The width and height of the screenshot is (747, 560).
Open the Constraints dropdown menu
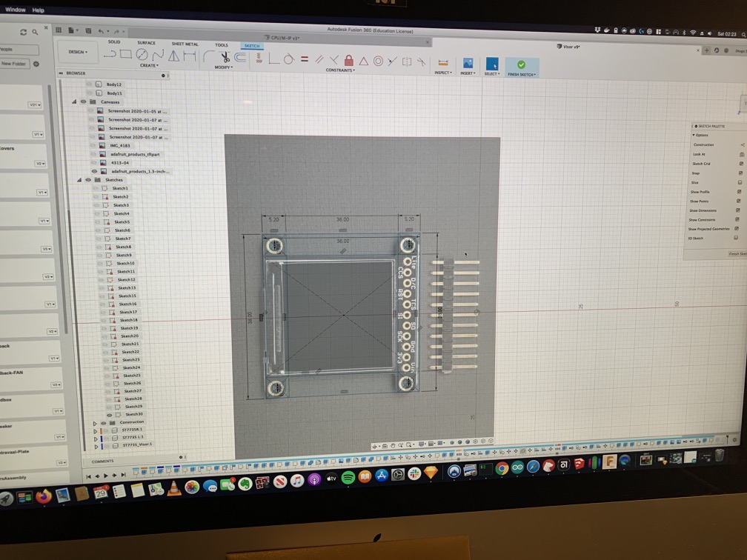point(340,70)
